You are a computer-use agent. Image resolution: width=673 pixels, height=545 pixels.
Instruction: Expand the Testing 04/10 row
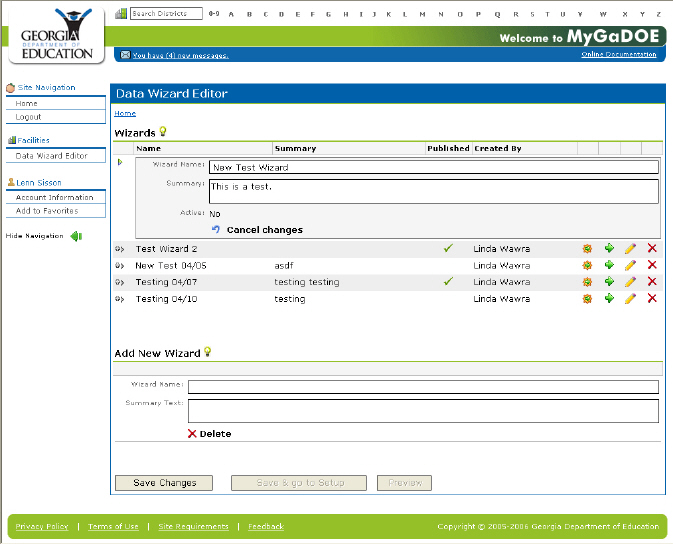[x=119, y=299]
